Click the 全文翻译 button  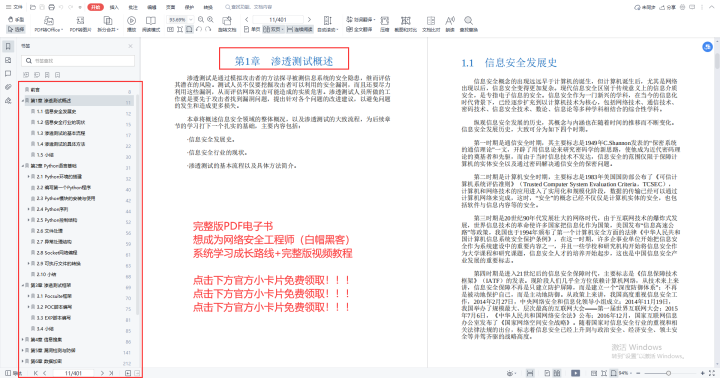click(359, 29)
